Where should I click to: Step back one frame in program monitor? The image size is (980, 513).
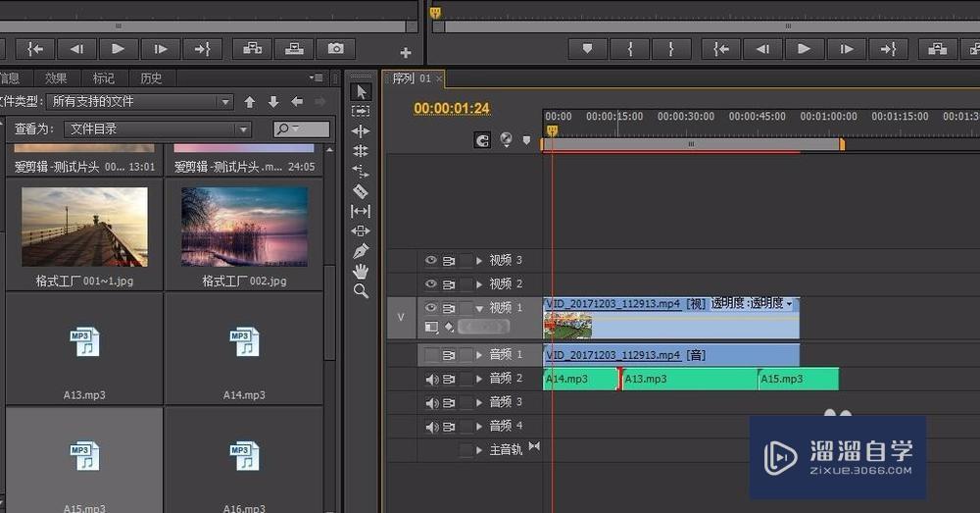pyautogui.click(x=762, y=48)
